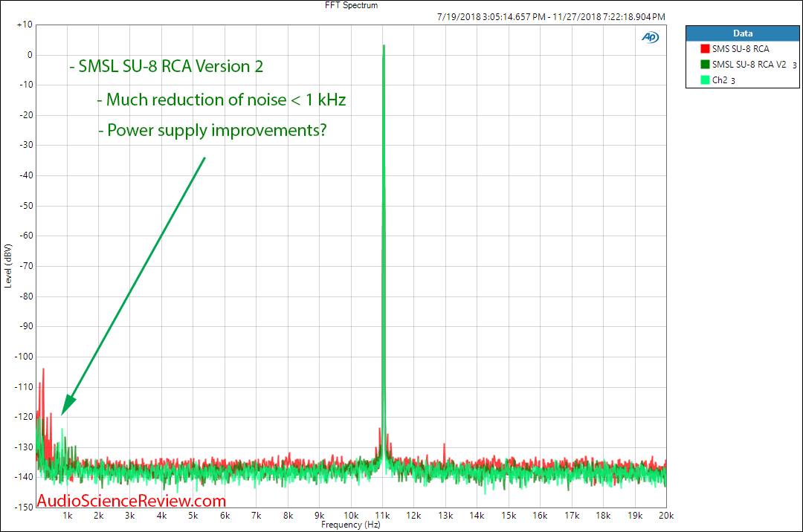The image size is (803, 532).
Task: Click the '0' level tick label
Action: (x=30, y=55)
